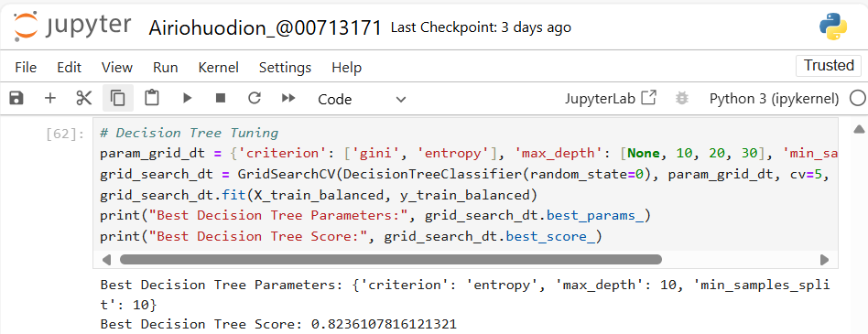Click the Jupyter logo
This screenshot has width=868, height=334.
tap(72, 26)
